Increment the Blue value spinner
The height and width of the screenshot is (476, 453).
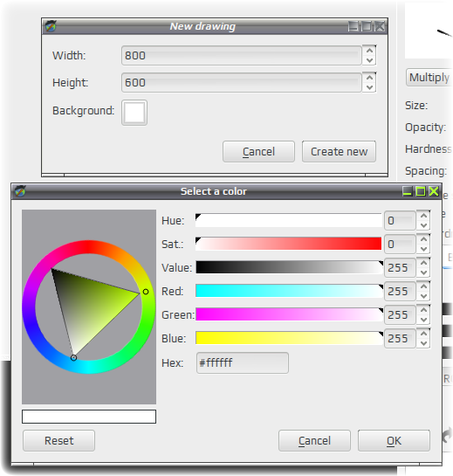[423, 334]
